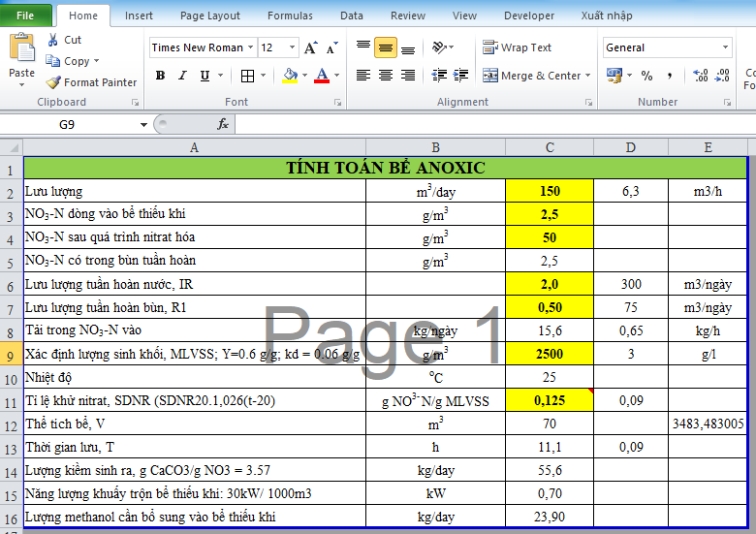Switch to Insert tab
Screen dimensions: 756x534
pyautogui.click(x=139, y=16)
